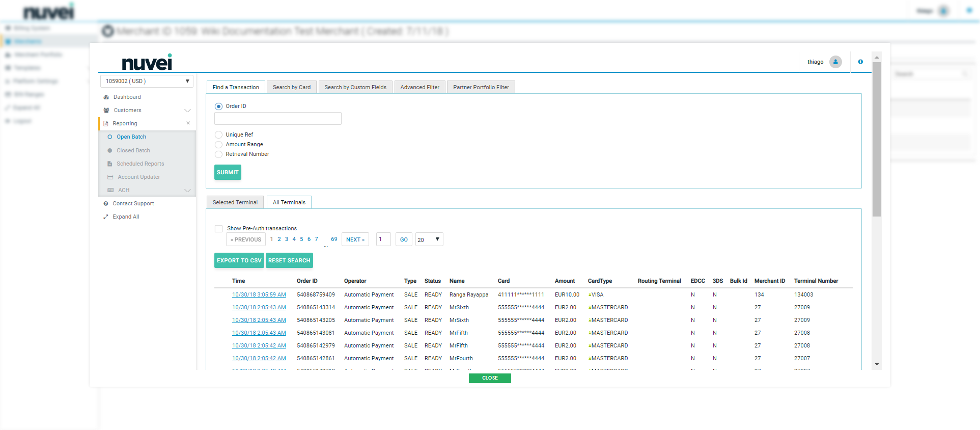Open the thiago user avatar icon

point(835,62)
